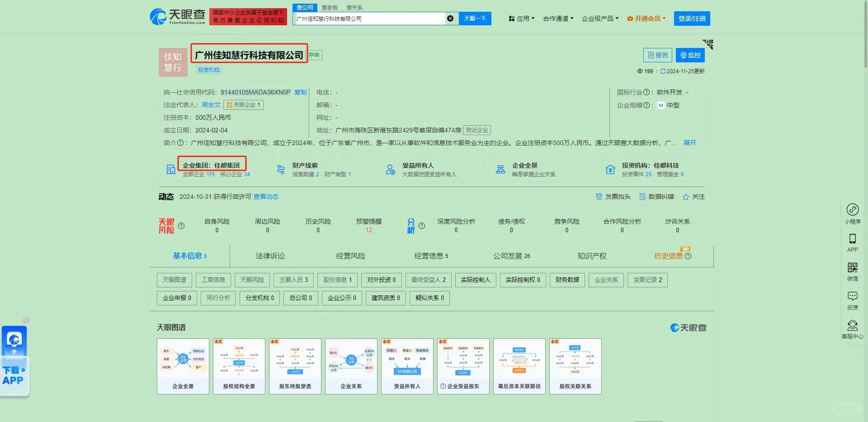Open the customer service center icon

point(853,325)
